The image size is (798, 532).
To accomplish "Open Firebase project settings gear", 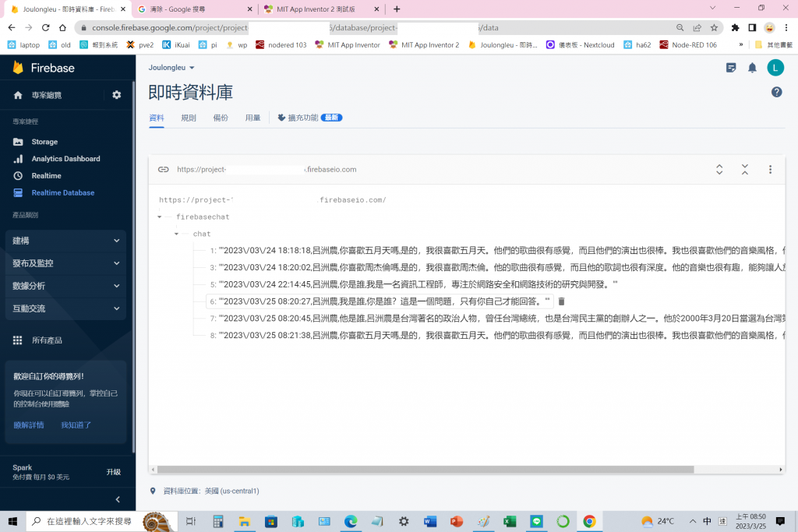I will 117,94.
